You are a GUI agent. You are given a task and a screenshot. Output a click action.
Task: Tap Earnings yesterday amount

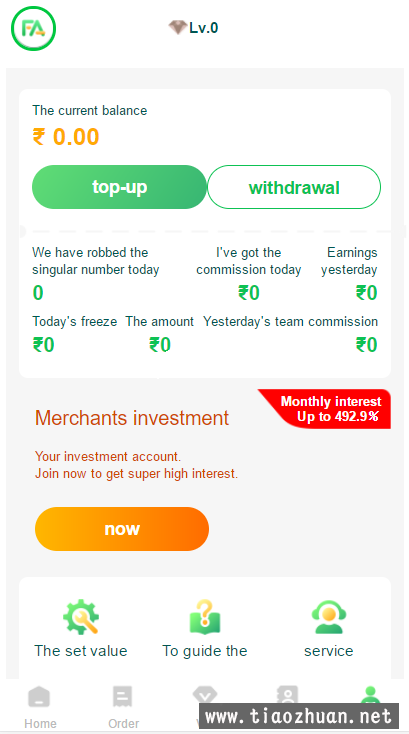click(366, 293)
